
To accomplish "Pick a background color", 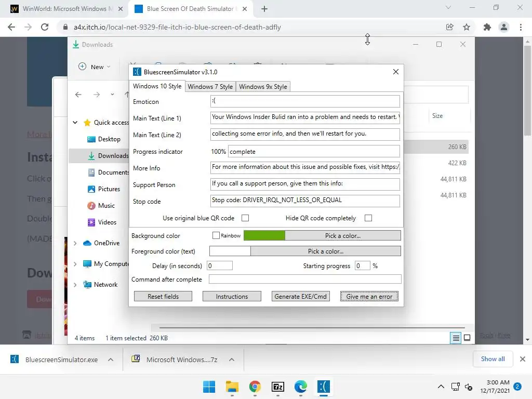I will 343,235.
